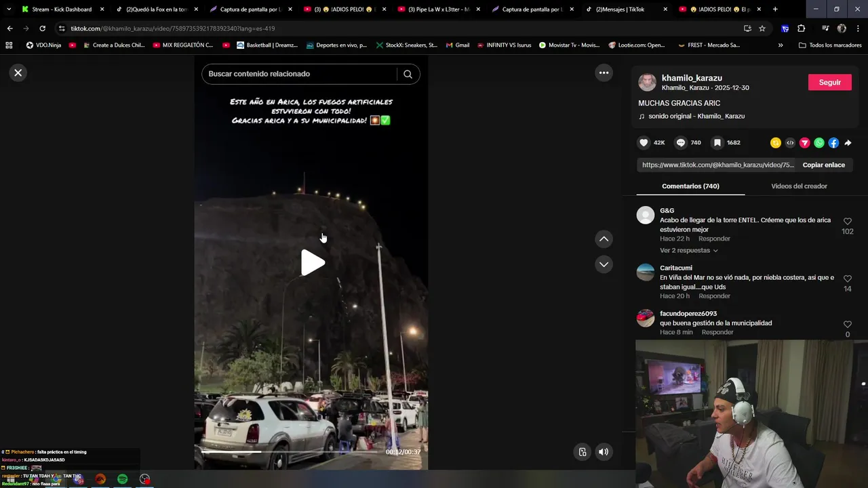Open Todos los marcadores folder
868x488 pixels.
pos(830,45)
